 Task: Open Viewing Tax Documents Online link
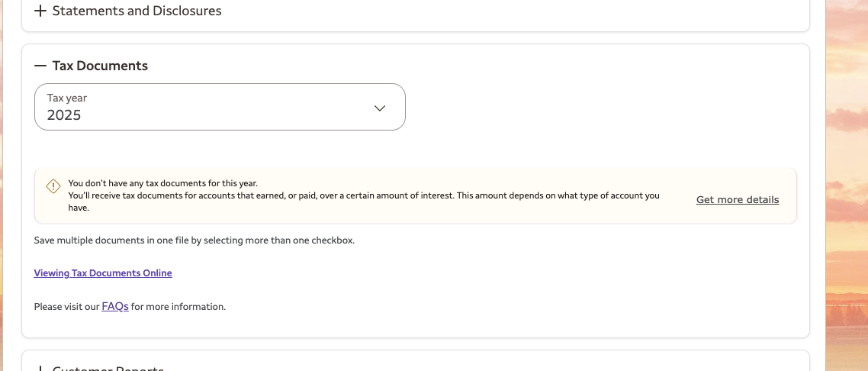103,273
